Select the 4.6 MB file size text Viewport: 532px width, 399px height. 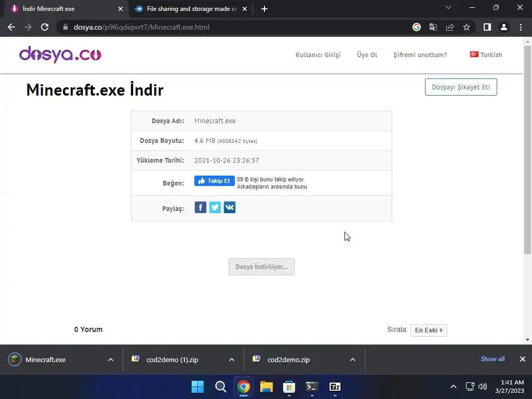tap(205, 140)
